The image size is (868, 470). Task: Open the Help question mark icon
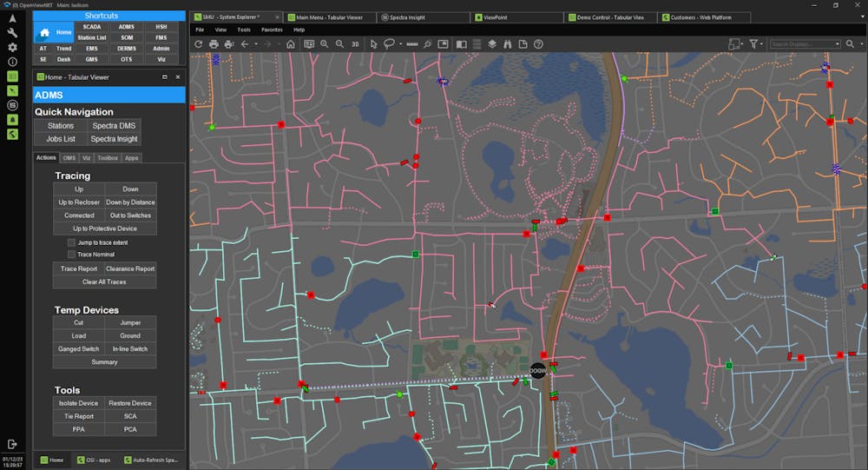click(538, 44)
